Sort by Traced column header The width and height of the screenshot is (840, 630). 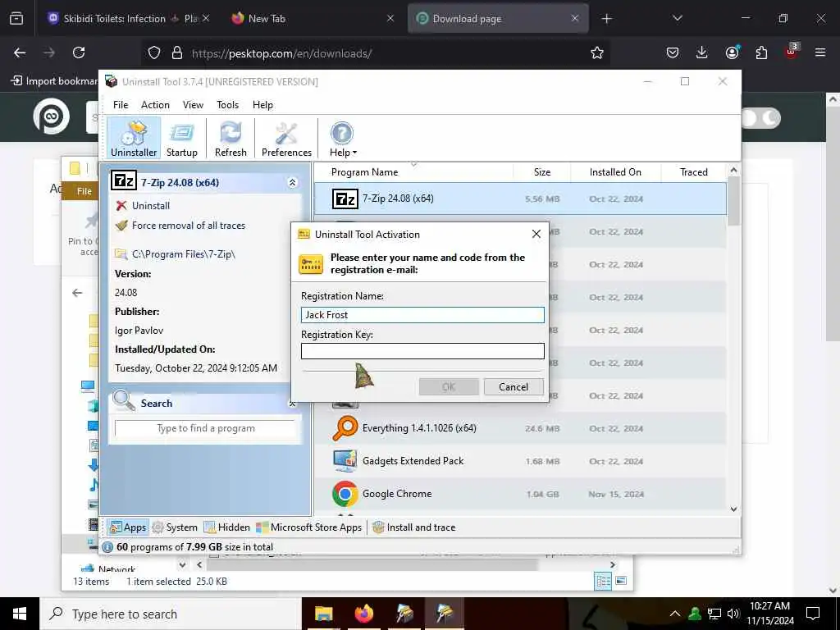(694, 172)
